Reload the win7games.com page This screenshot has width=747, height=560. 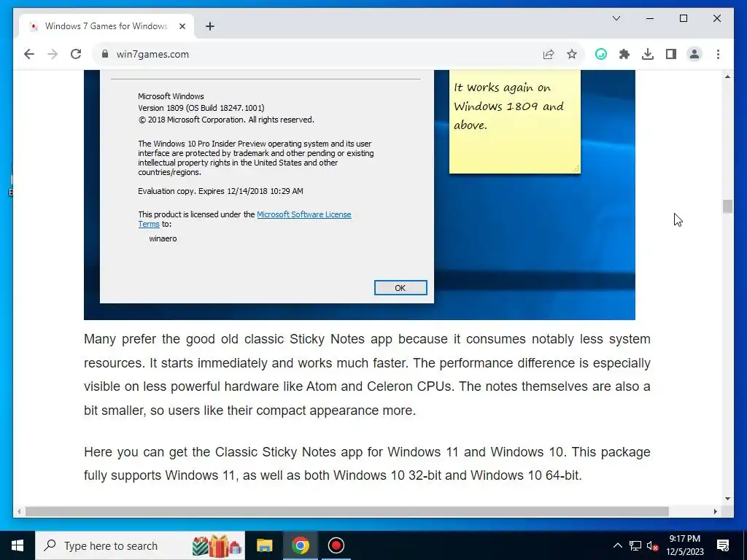[76, 54]
